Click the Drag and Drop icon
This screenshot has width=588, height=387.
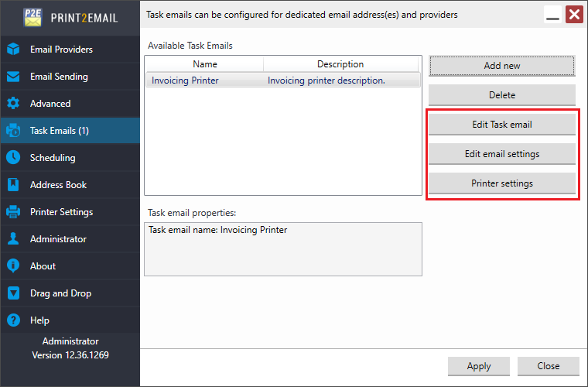pyautogui.click(x=13, y=293)
